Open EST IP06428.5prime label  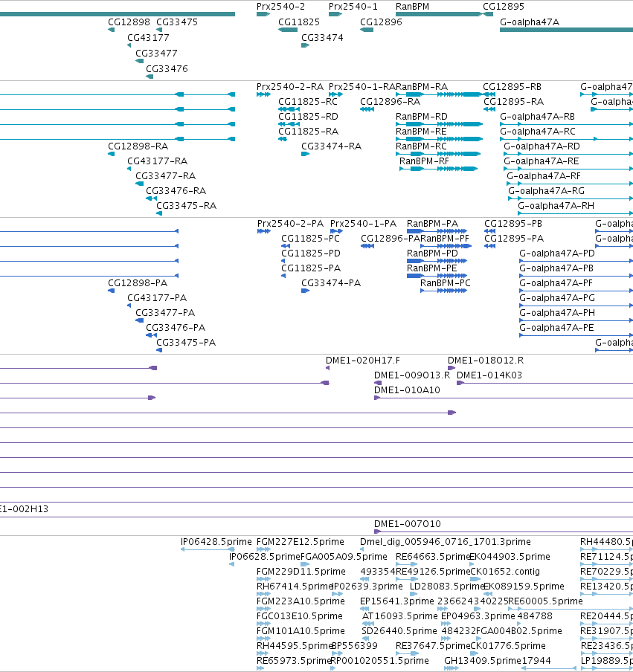tap(216, 542)
